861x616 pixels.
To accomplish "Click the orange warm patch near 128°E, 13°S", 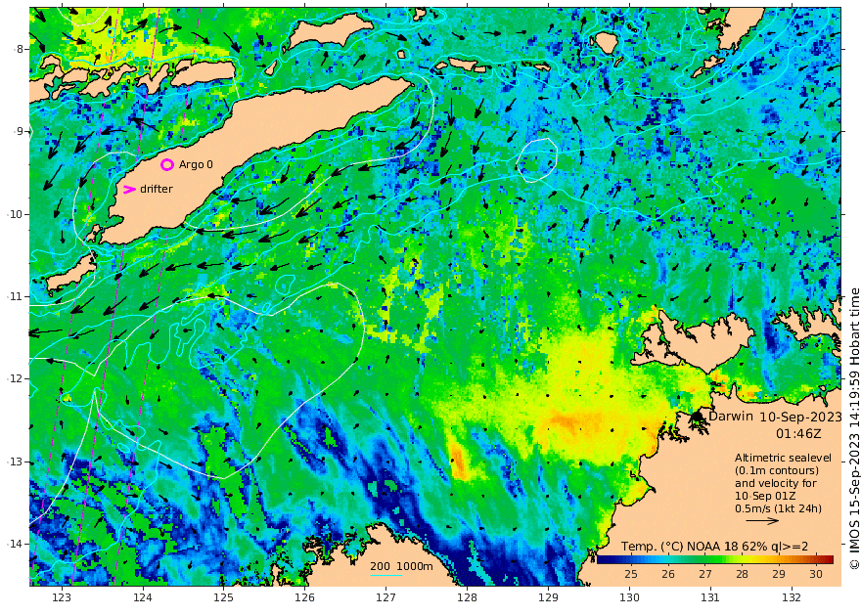I will (x=458, y=460).
